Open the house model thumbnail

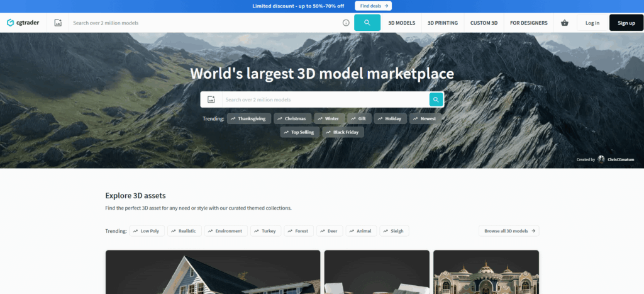click(x=213, y=272)
